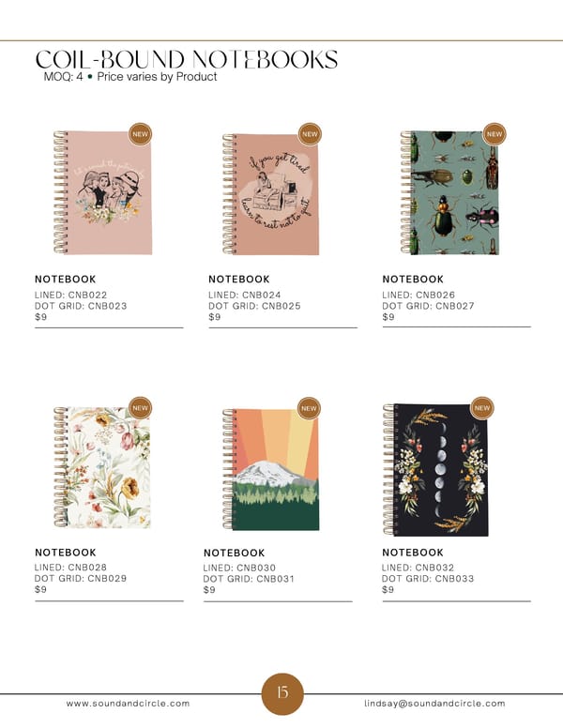Select the watercolor floral notebook cover

point(102,467)
